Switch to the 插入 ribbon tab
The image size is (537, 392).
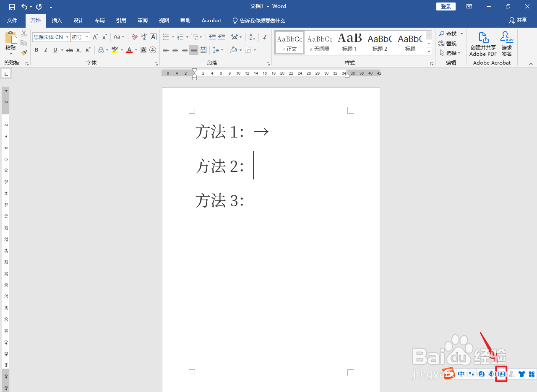[x=57, y=20]
